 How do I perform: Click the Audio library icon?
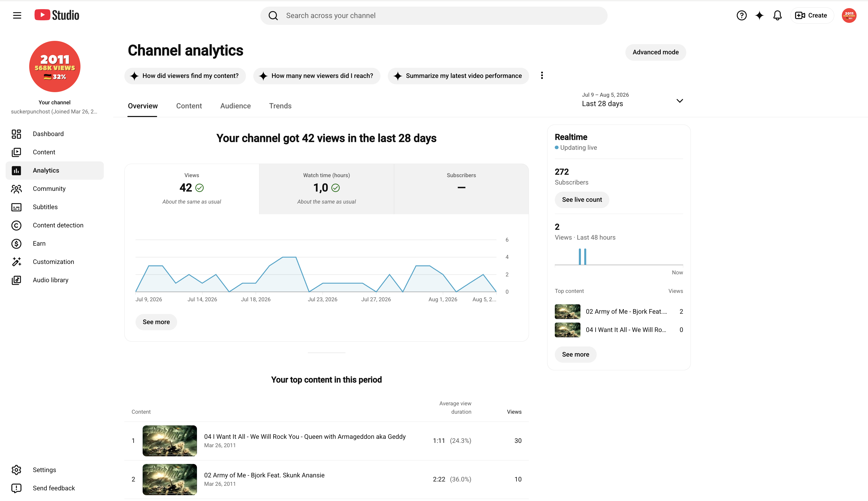[16, 280]
